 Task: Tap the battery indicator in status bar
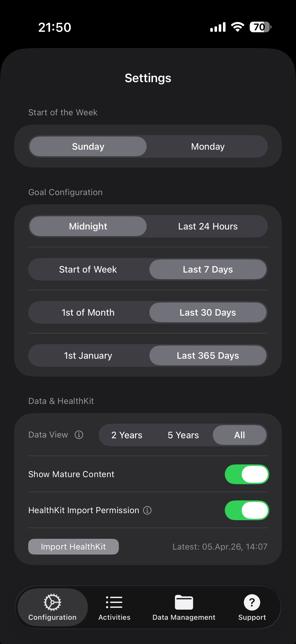(x=260, y=27)
